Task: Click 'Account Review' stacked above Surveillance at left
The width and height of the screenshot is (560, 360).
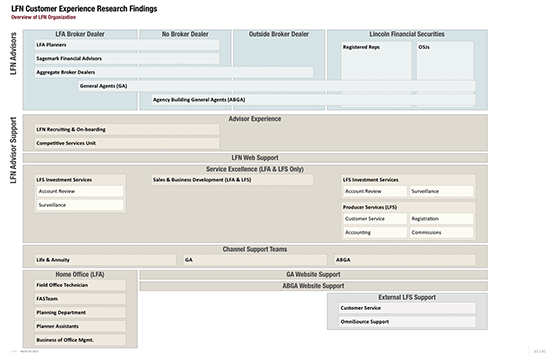Action: coord(80,191)
